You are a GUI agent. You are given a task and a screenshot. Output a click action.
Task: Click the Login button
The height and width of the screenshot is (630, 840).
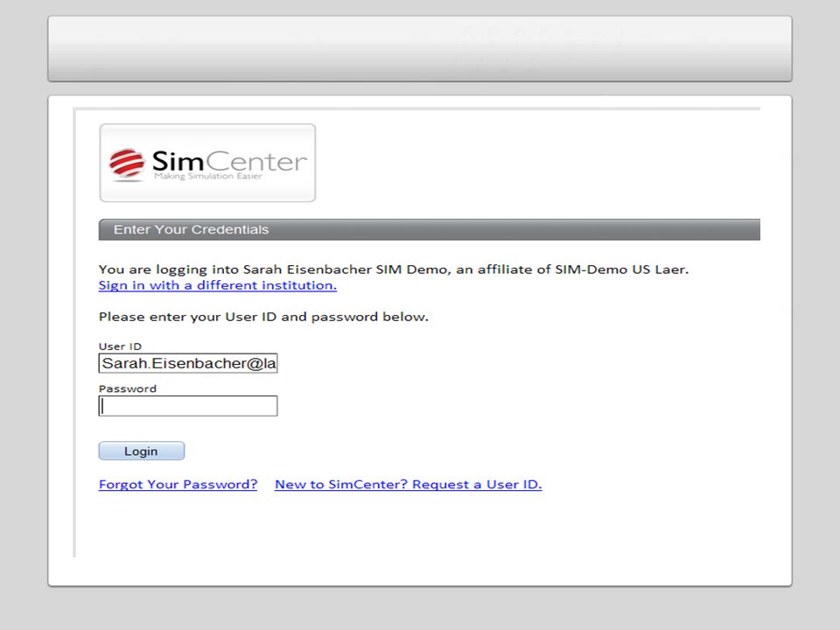click(x=142, y=451)
